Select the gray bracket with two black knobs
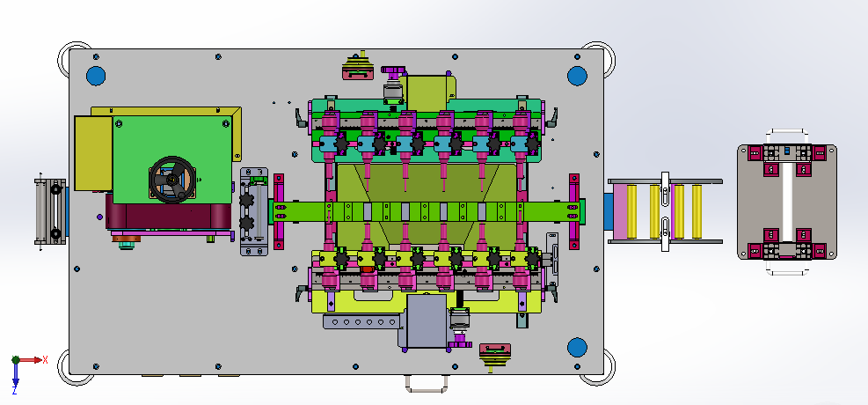Viewport: 868px width, 405px height. (254, 211)
